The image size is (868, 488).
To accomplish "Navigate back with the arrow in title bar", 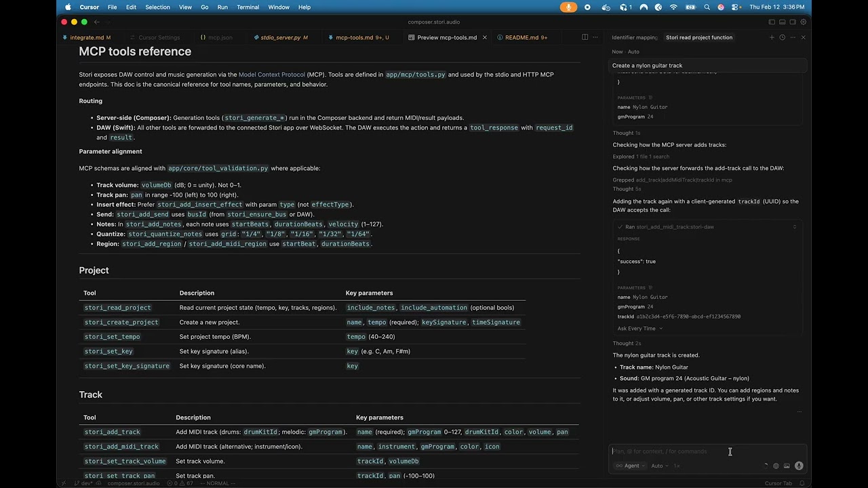I will click(x=97, y=22).
